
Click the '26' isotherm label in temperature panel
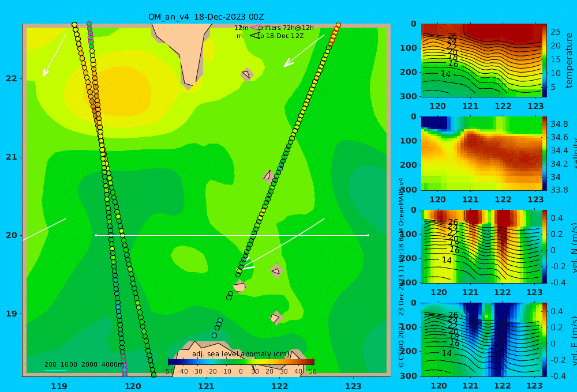click(452, 36)
